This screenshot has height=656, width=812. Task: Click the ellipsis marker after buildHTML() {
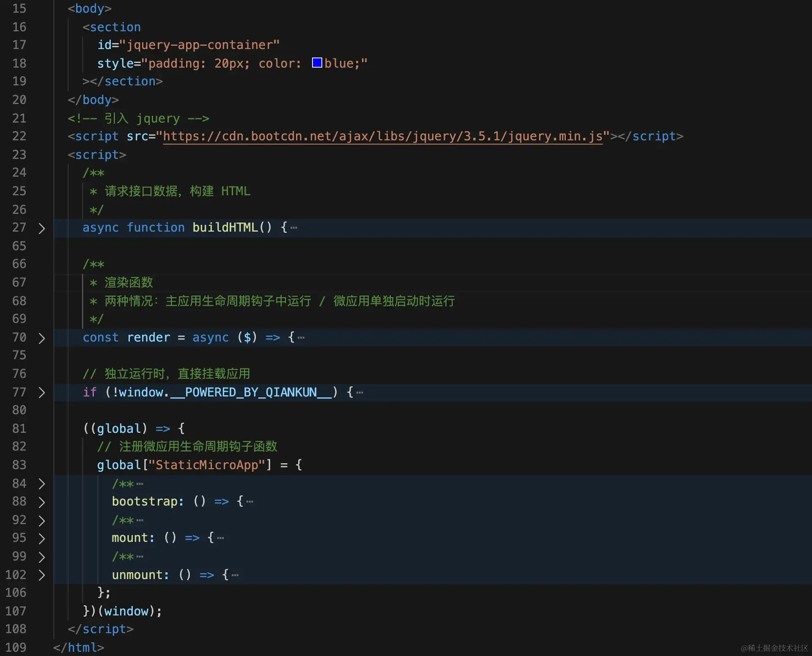click(294, 228)
